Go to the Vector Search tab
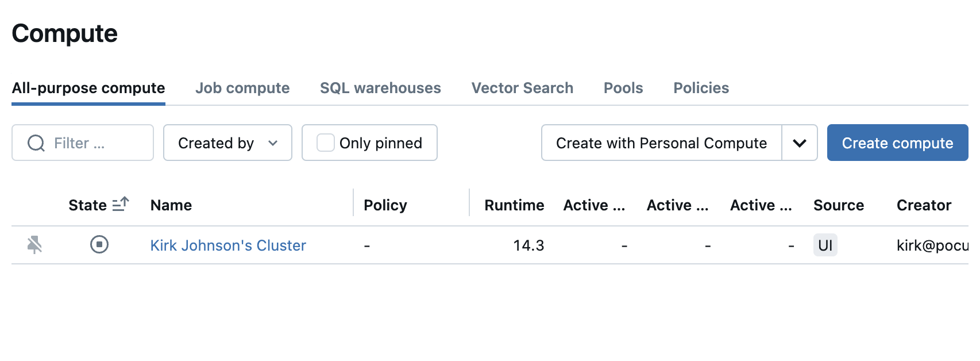This screenshot has height=361, width=980. [x=522, y=88]
